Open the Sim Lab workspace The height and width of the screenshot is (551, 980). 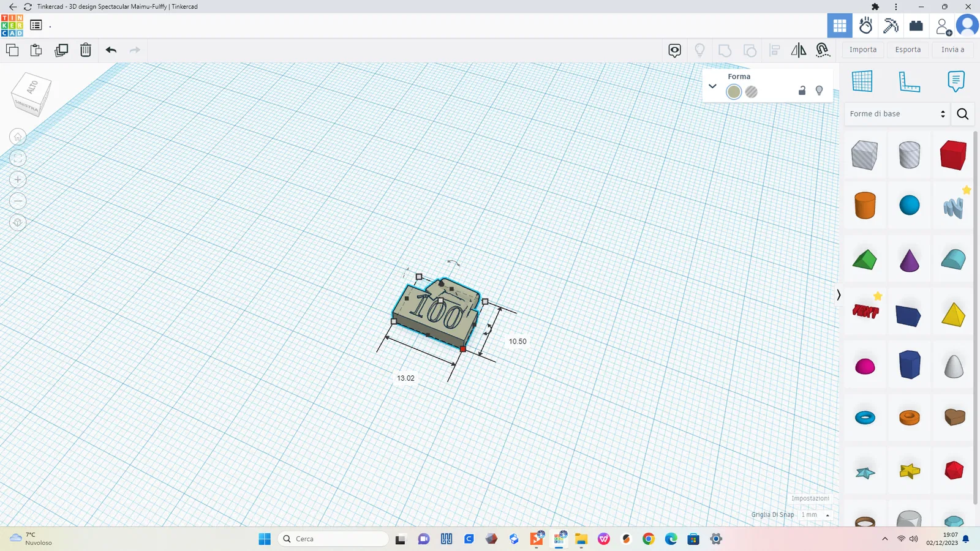[865, 26]
